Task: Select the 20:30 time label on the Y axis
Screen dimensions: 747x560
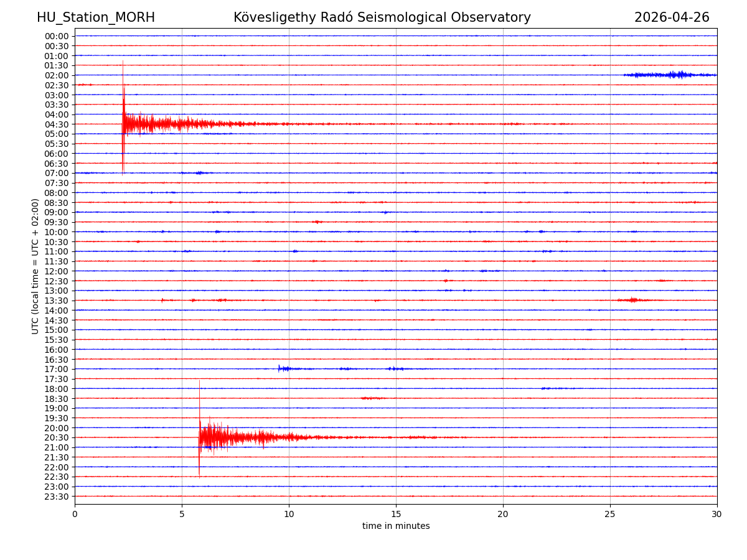Action: click(57, 437)
